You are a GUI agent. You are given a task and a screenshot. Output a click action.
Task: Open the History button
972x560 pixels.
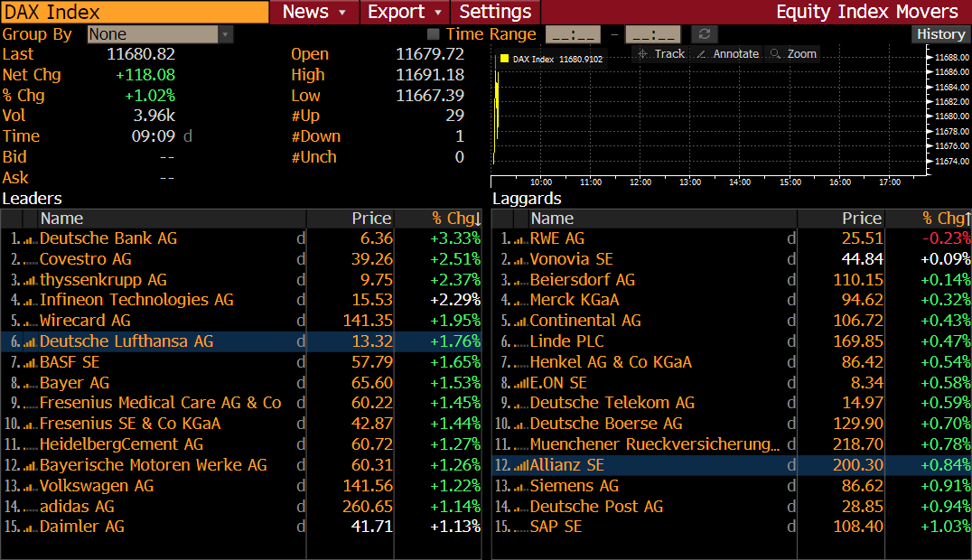click(940, 34)
